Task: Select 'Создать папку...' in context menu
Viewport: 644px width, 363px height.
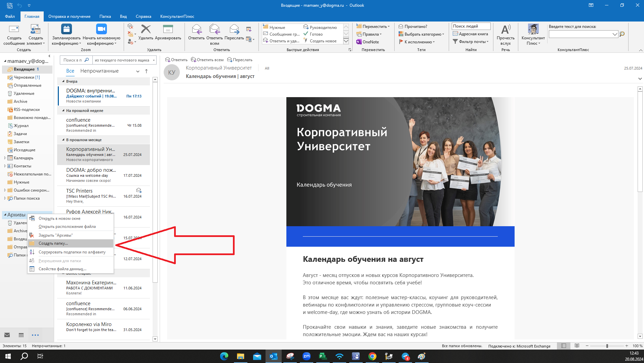Action: [53, 243]
